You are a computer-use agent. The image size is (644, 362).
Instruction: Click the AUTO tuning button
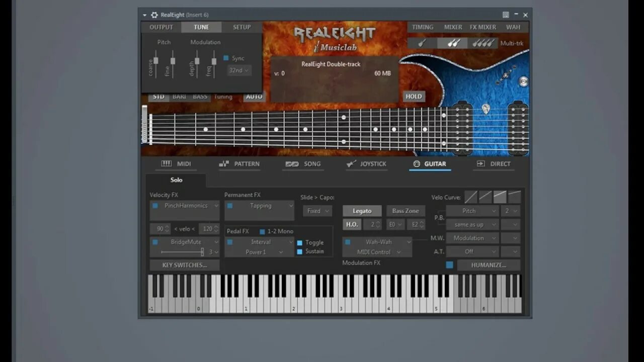tap(254, 97)
